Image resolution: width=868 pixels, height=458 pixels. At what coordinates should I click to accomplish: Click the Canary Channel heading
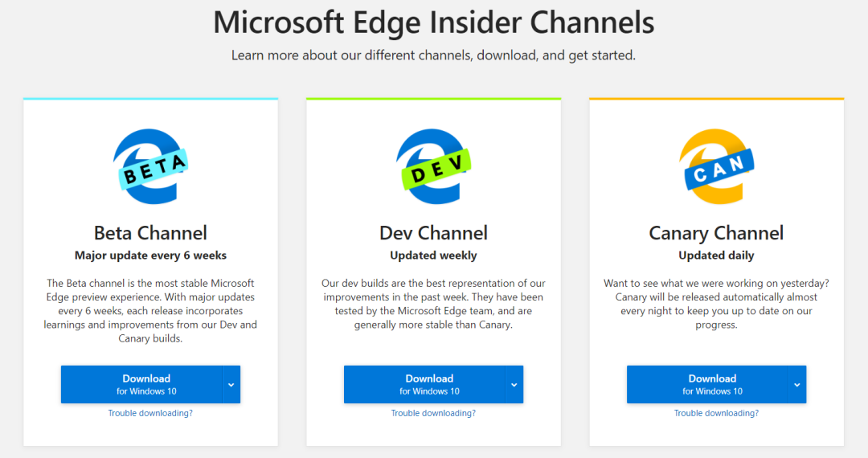point(716,233)
